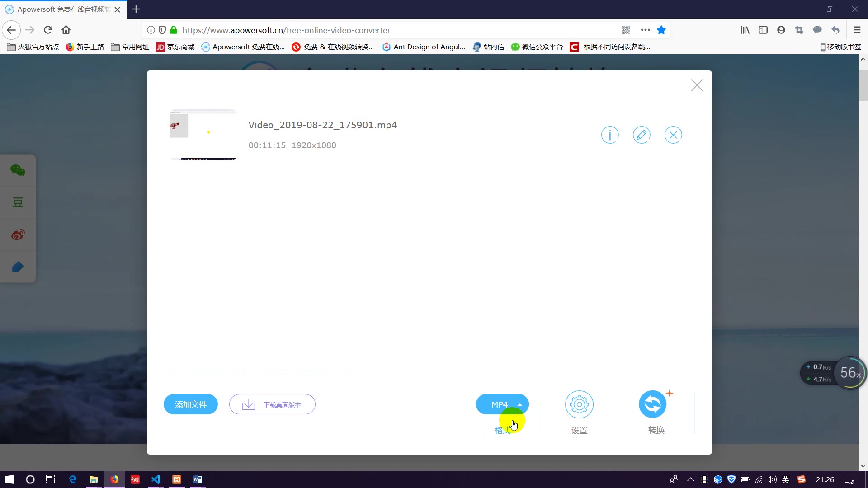The image size is (868, 488).
Task: Click the 转换 convert label text
Action: [x=656, y=430]
